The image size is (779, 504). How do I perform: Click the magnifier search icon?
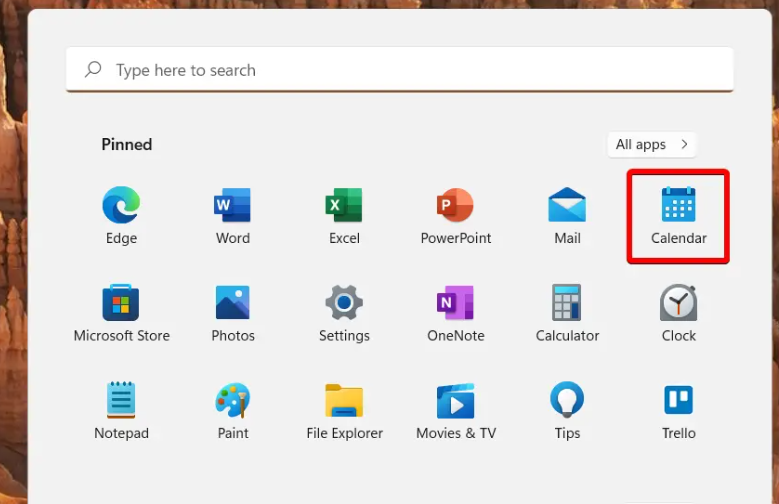coord(93,70)
